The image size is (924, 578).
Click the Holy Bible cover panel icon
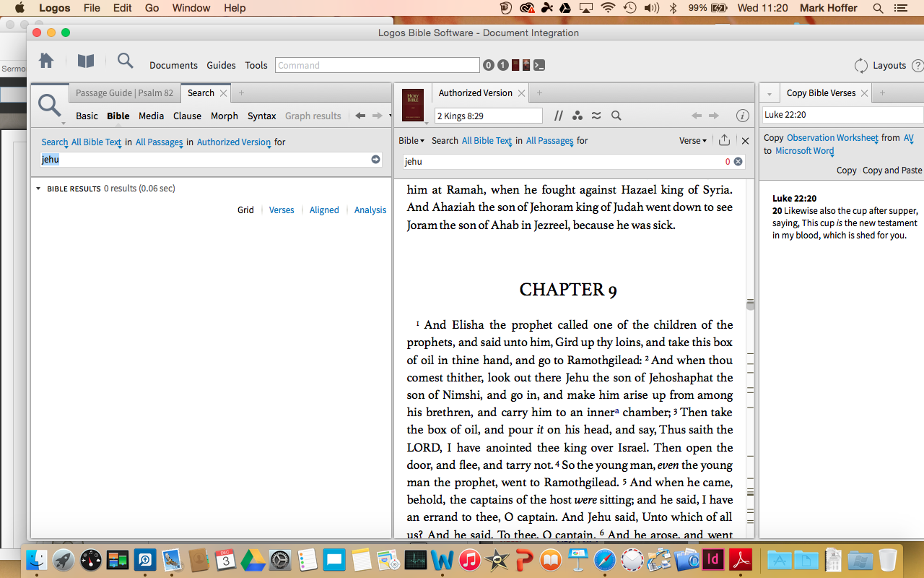pos(413,105)
